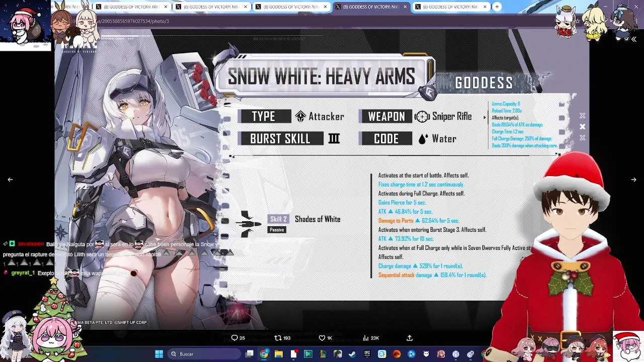This screenshot has width=644, height=362.
Task: Click the GODDESS squad label
Action: coord(484,83)
